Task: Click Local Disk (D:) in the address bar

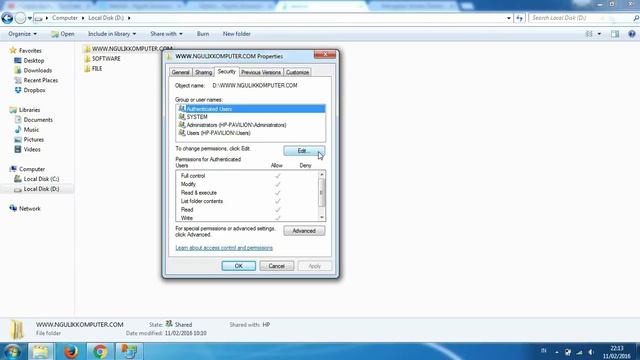Action: 106,18
